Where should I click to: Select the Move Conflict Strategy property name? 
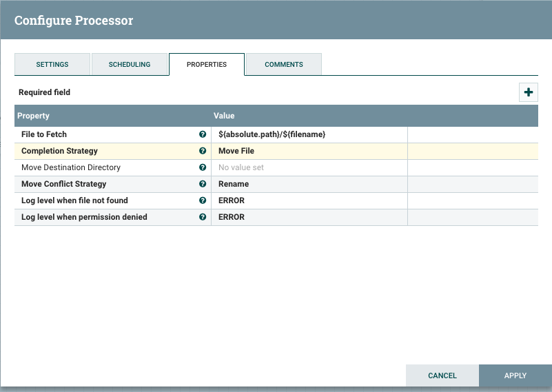tap(63, 184)
